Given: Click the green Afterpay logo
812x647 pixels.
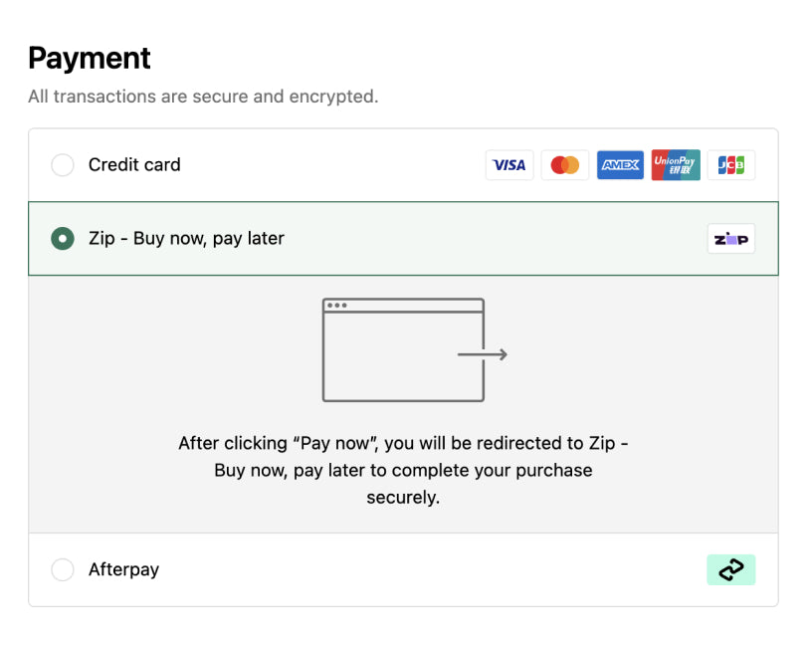Looking at the screenshot, I should click(731, 569).
